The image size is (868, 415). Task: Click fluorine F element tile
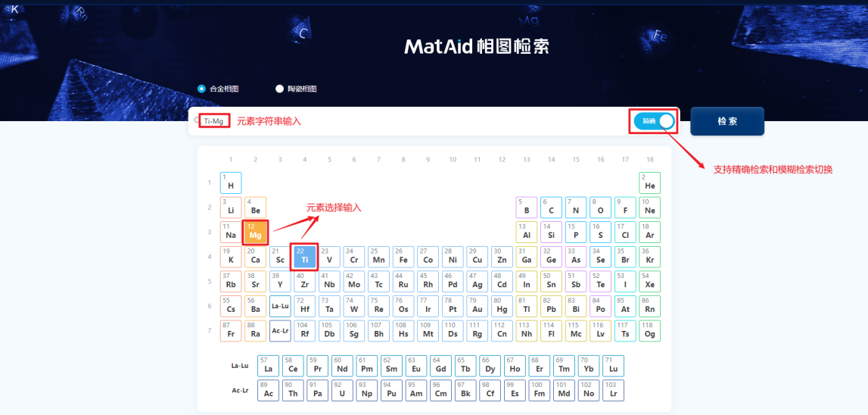625,207
